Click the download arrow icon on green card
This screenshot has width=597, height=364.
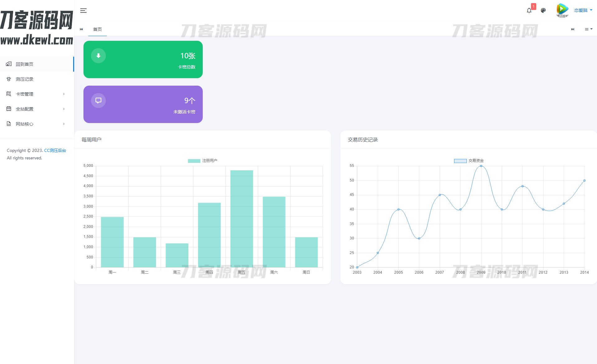[98, 56]
